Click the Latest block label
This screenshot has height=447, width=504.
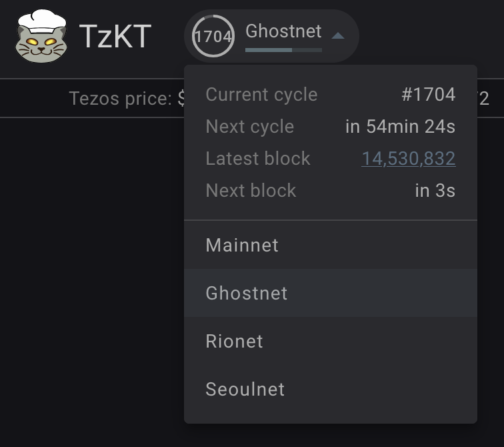click(258, 159)
